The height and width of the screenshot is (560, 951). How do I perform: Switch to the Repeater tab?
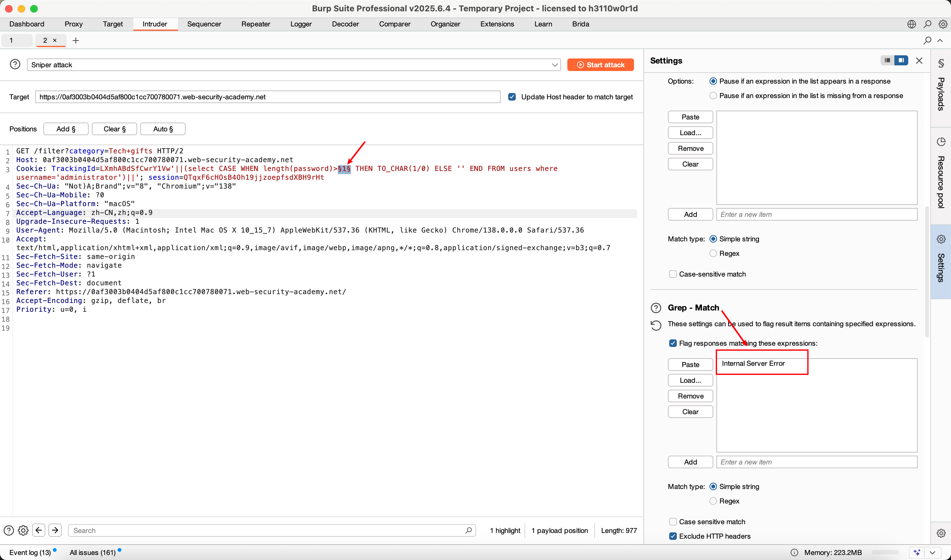pos(256,24)
